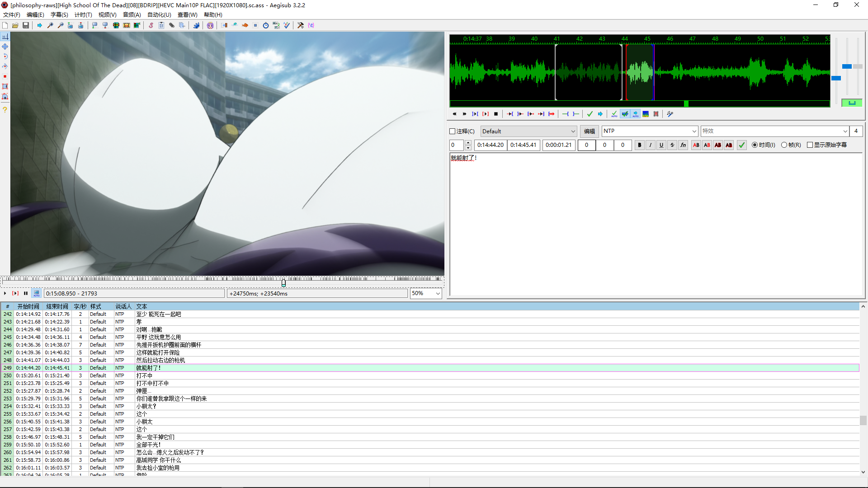
Task: Open the Timing Post-Processor clock icon
Action: (x=266, y=25)
